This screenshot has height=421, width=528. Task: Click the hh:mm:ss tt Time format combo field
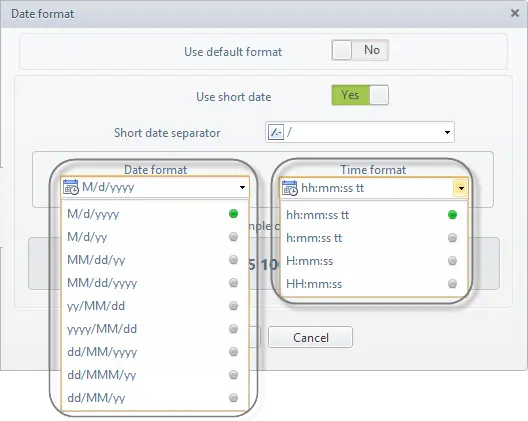(x=373, y=188)
